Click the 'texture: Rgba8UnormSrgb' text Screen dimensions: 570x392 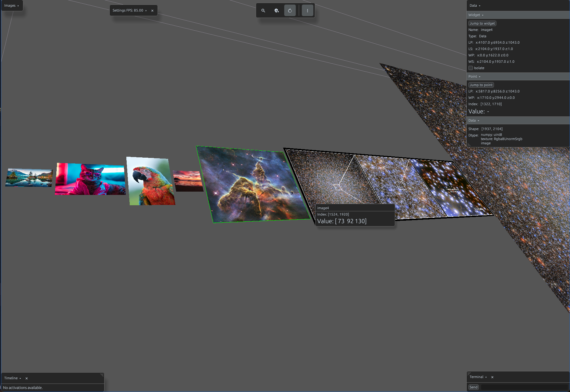click(502, 139)
